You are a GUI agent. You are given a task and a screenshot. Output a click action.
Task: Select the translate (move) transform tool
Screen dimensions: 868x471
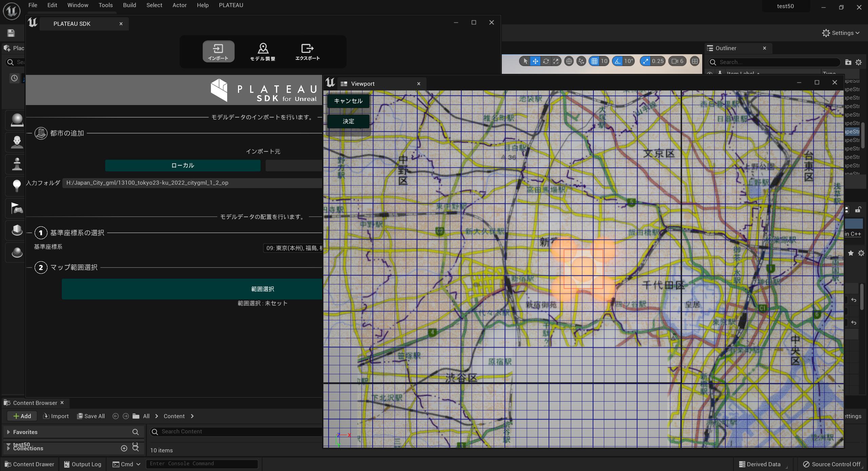(x=535, y=61)
